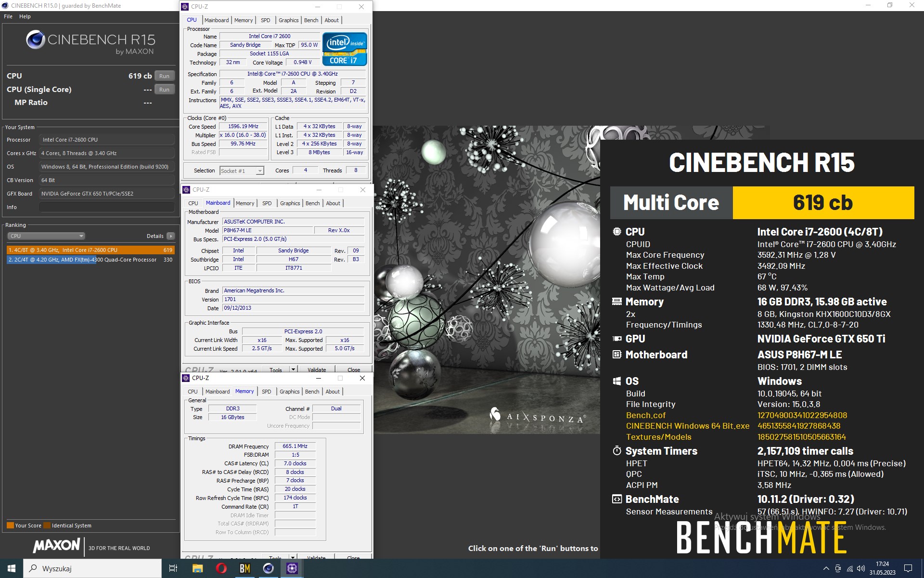
Task: Open the Socket #1 selection dropdown
Action: 242,171
